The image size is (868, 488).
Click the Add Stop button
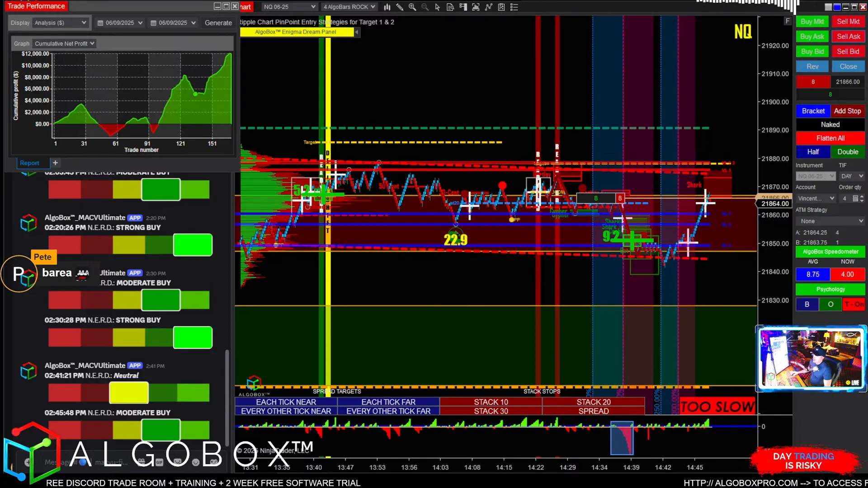pos(847,111)
